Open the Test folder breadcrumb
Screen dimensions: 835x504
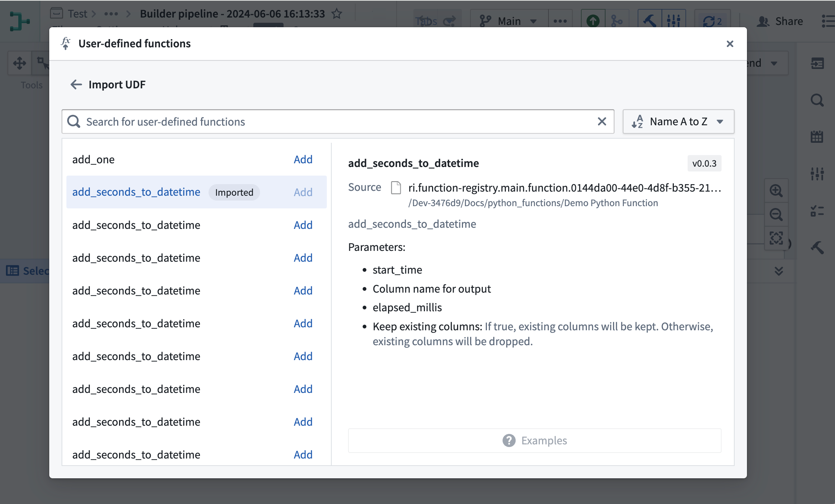[77, 14]
